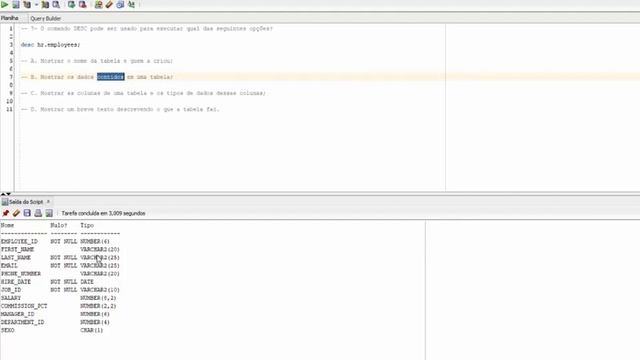Image resolution: width=640 pixels, height=360 pixels.
Task: Click the CHAR(1) type value
Action: click(x=92, y=330)
